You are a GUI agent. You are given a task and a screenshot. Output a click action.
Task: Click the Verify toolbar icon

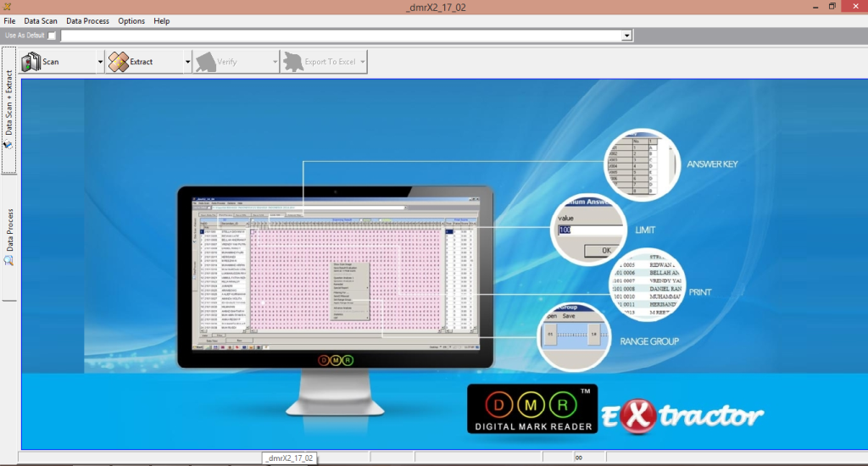(205, 62)
